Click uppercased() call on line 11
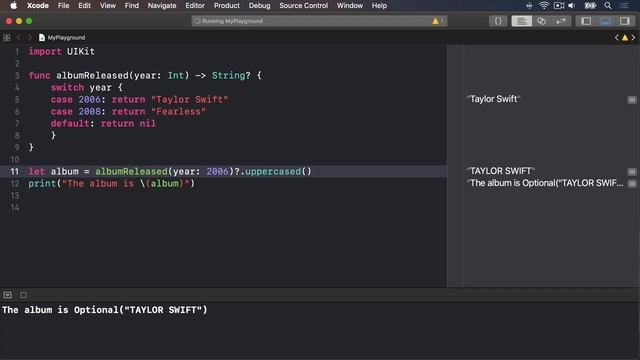Viewport: 640px width, 360px height. [278, 171]
